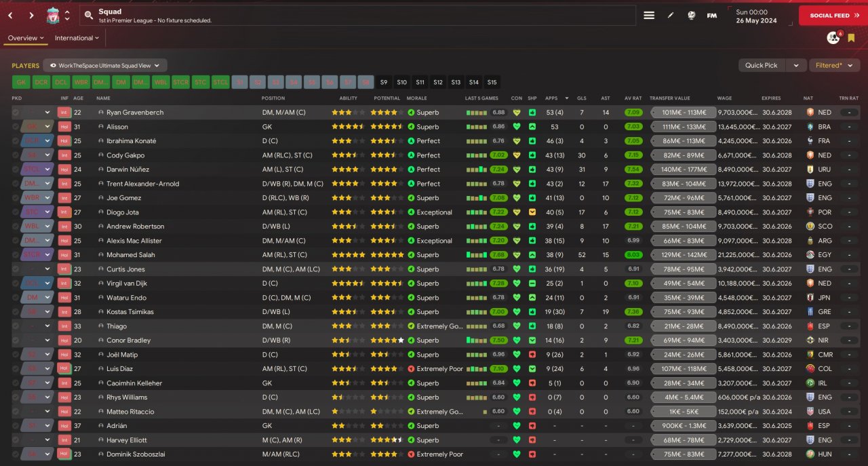Click the eye icon in squad view selector
Viewport: 868px width, 466px height.
click(53, 66)
